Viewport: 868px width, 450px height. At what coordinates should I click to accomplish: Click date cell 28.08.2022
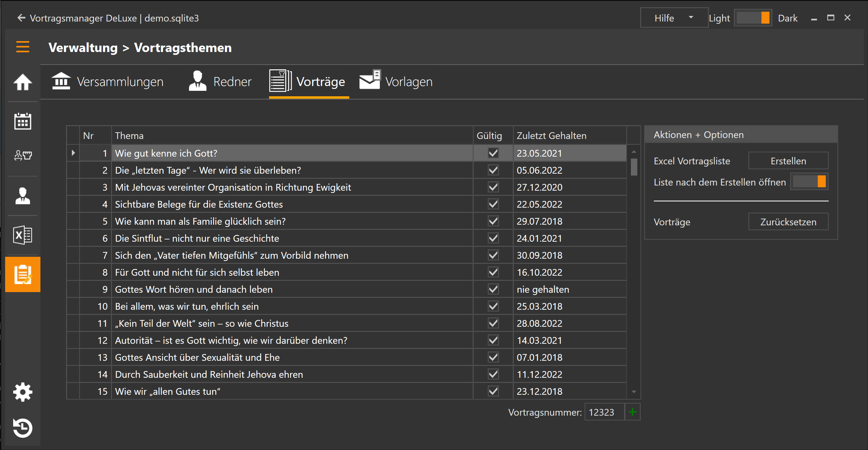[x=570, y=323]
